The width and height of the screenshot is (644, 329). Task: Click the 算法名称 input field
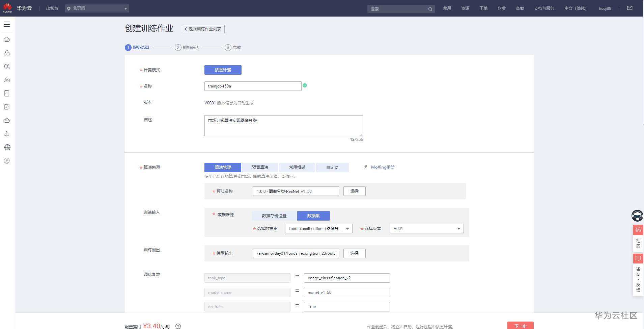coord(296,191)
